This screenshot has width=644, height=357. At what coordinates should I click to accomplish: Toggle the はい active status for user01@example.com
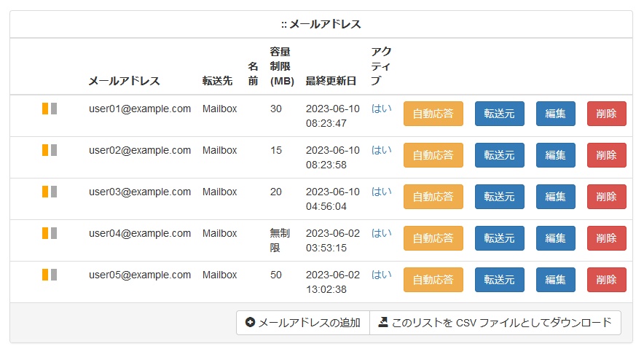click(x=382, y=109)
